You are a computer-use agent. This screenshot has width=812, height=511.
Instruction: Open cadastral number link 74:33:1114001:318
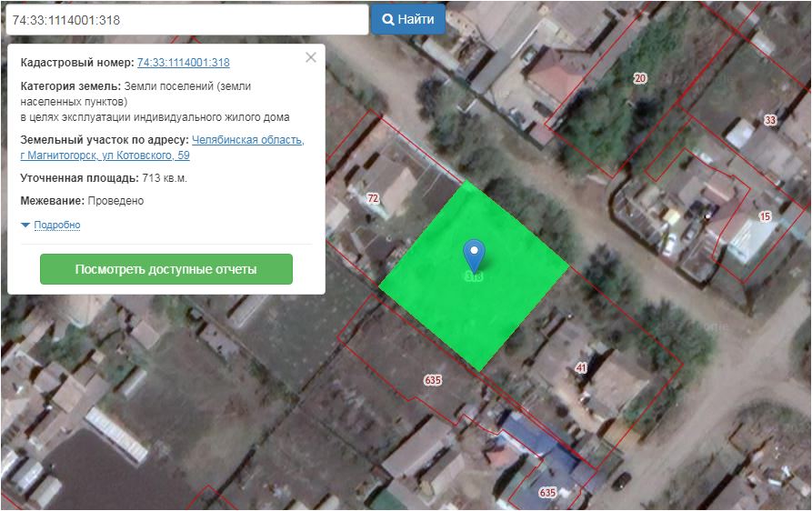[x=183, y=63]
